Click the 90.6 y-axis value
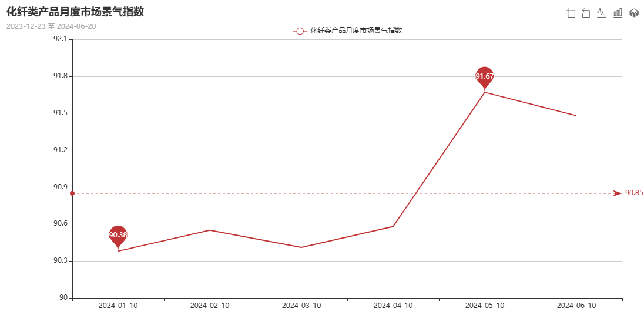The image size is (644, 315). point(61,224)
